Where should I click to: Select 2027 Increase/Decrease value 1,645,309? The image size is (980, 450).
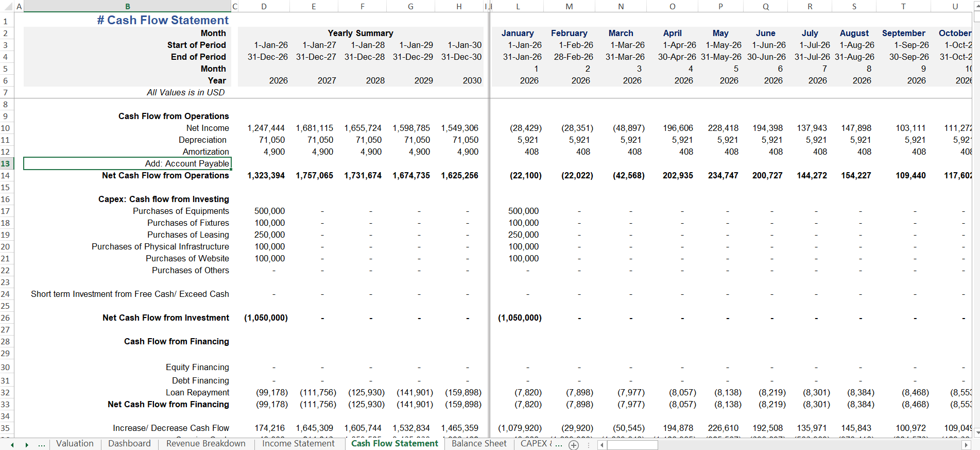(x=314, y=428)
